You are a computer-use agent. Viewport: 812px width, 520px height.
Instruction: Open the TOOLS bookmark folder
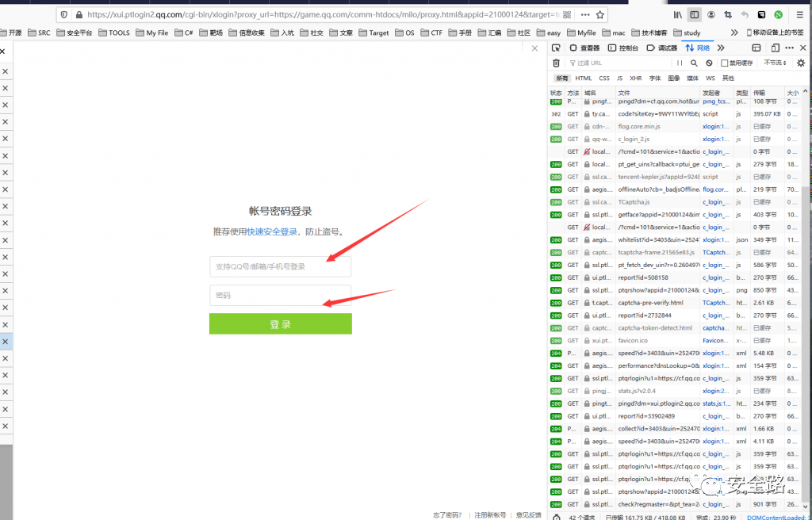pos(114,32)
